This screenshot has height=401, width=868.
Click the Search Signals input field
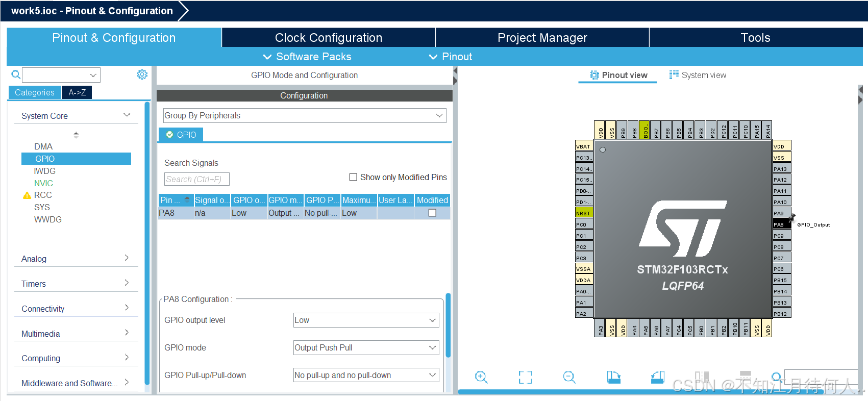pos(197,179)
